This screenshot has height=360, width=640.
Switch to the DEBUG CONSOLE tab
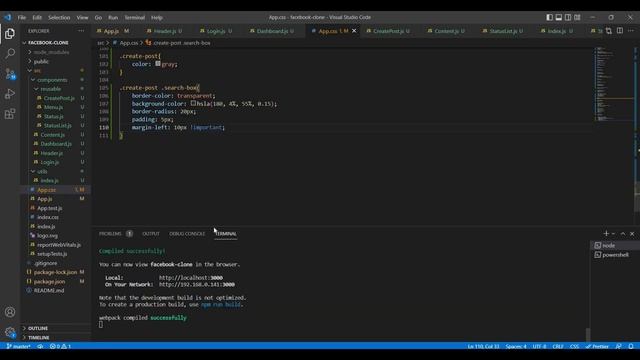pyautogui.click(x=187, y=233)
